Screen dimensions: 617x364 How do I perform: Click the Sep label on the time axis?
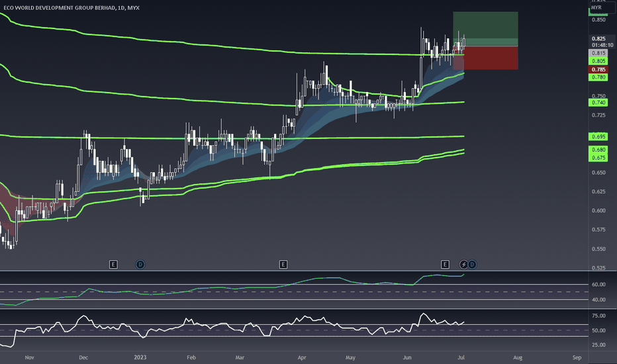coord(577,357)
